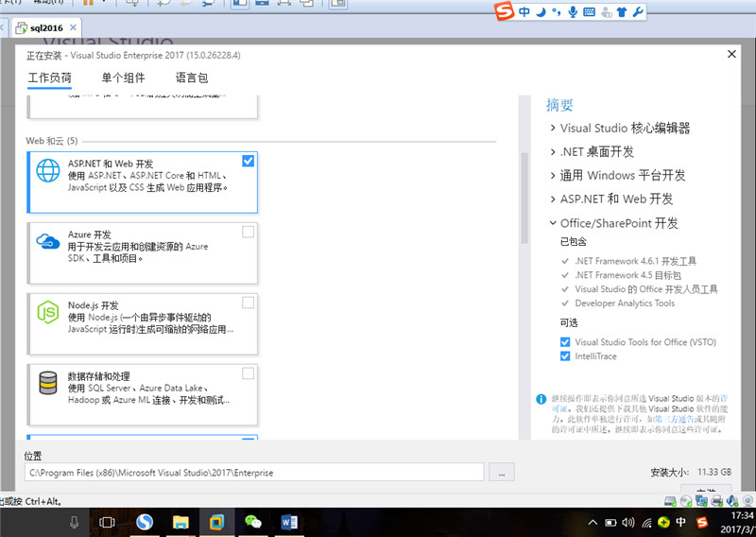The width and height of the screenshot is (756, 537).
Task: Open the soft keyboard from the IME toolbar
Action: click(589, 12)
